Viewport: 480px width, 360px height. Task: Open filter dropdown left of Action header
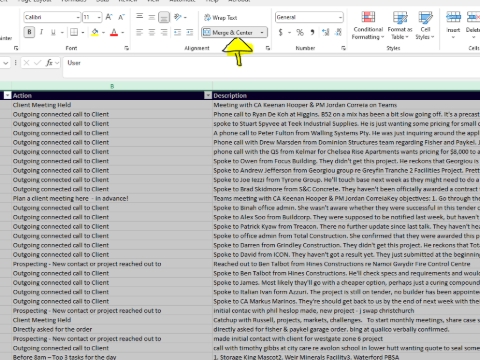(7, 96)
